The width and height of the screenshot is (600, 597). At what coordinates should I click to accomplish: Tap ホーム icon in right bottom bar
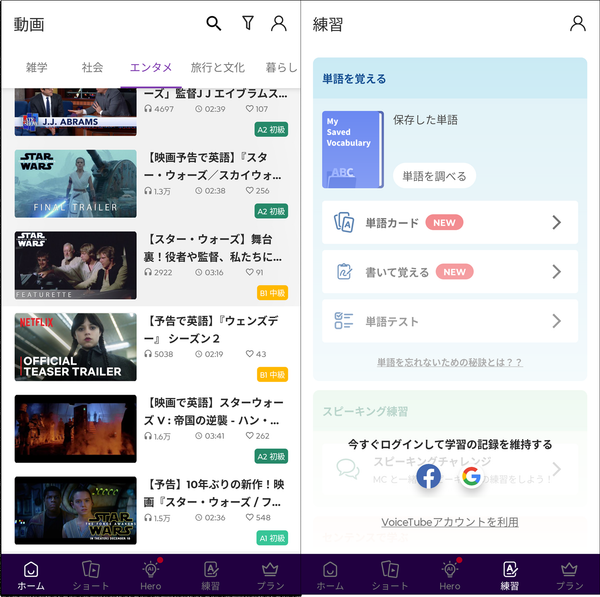tap(330, 570)
